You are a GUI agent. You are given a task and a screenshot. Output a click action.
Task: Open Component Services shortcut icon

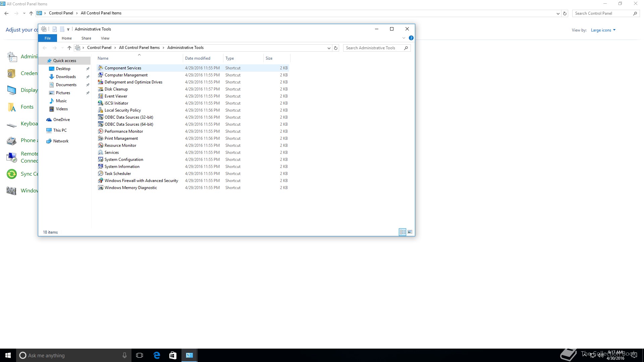[x=100, y=68]
